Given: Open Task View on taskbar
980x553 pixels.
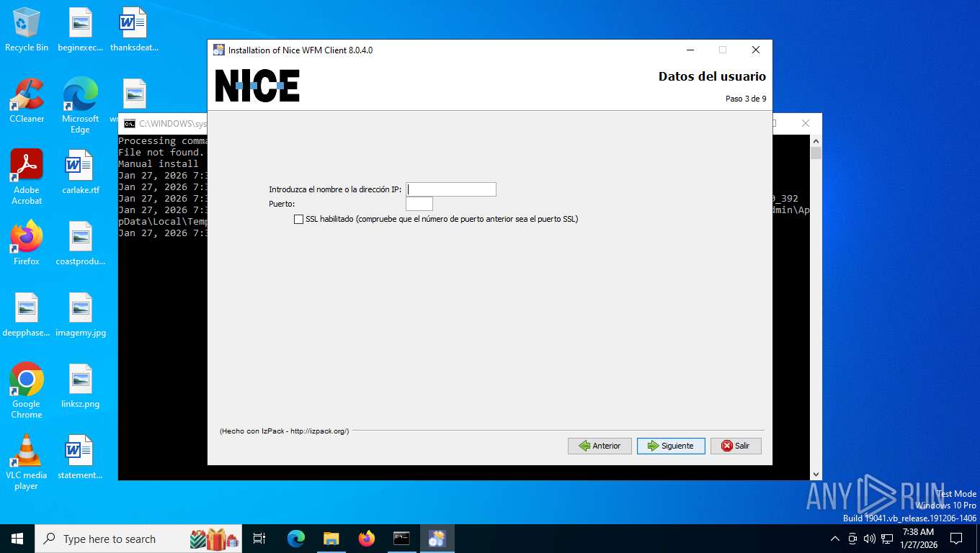Looking at the screenshot, I should (259, 539).
